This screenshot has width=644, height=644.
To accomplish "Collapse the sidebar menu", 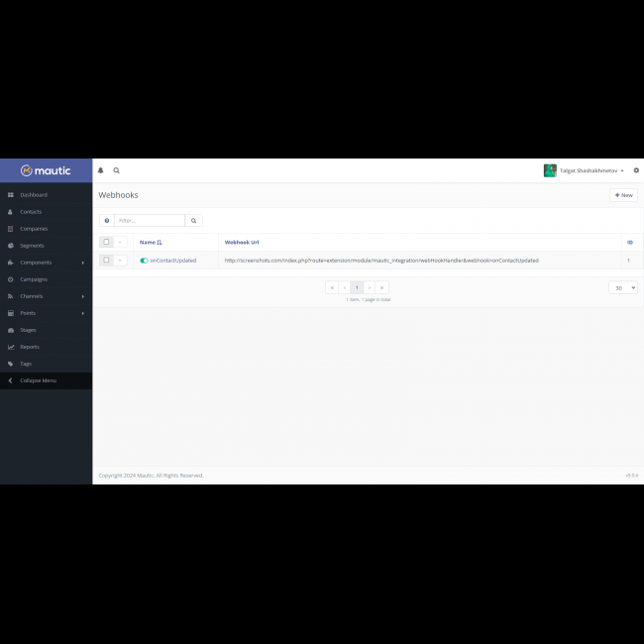I will coord(38,380).
